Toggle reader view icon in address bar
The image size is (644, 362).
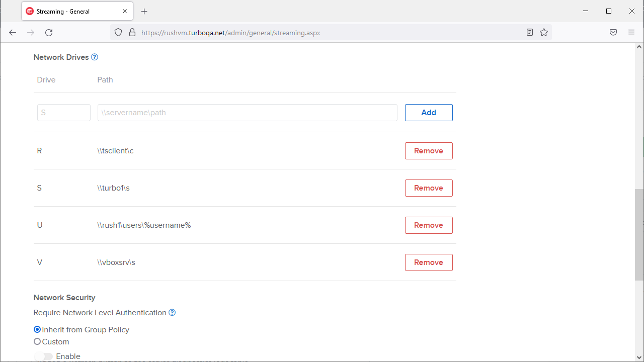click(x=530, y=33)
